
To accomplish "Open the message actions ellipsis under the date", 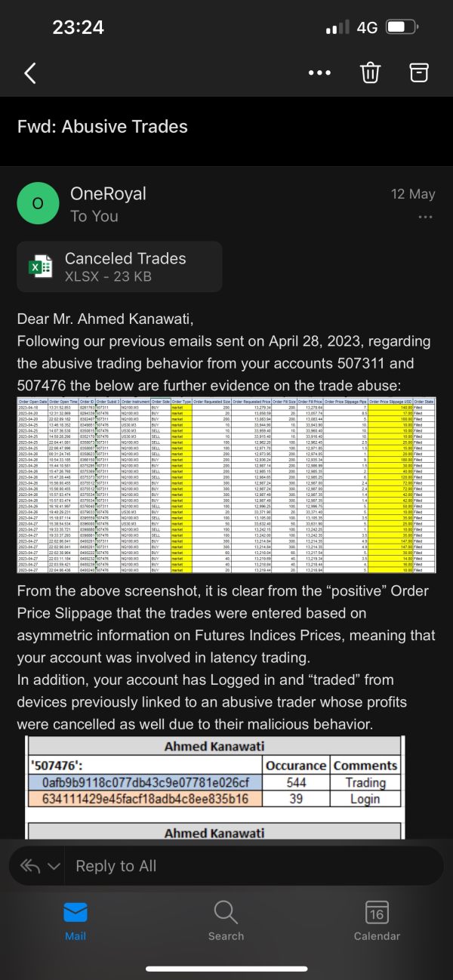I will tap(425, 217).
